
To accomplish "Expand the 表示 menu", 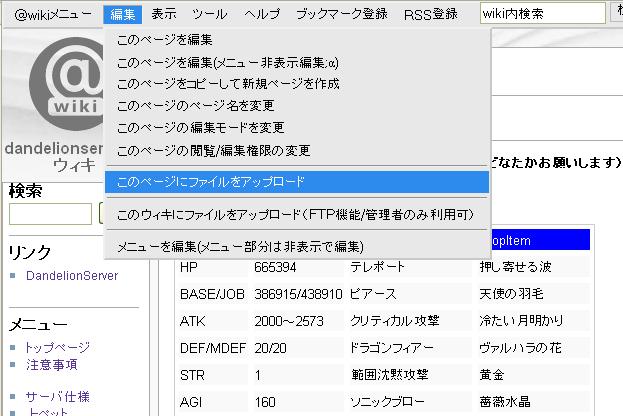I will coord(164,14).
